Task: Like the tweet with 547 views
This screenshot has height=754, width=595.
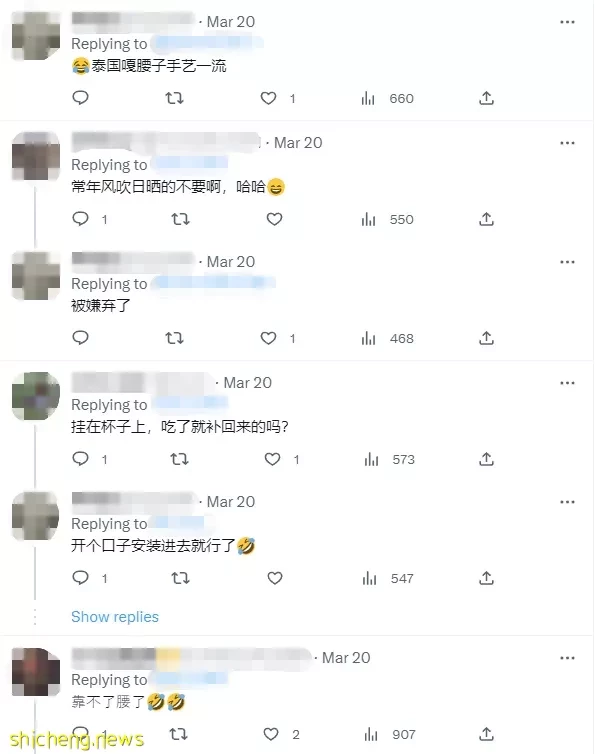Action: pos(275,578)
